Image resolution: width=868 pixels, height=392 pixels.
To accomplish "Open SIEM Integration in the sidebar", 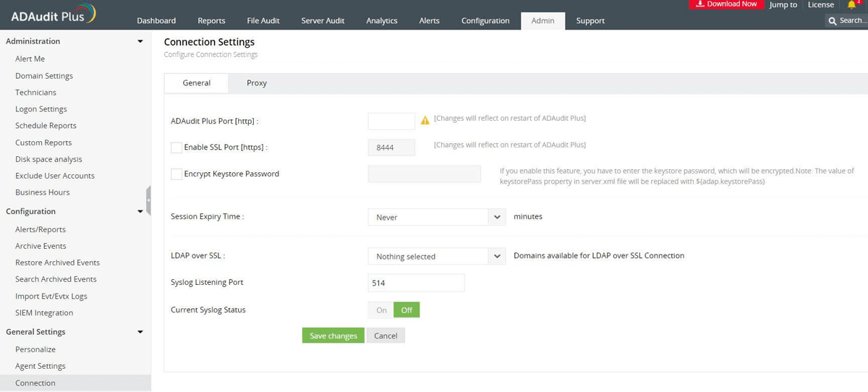I will 44,313.
